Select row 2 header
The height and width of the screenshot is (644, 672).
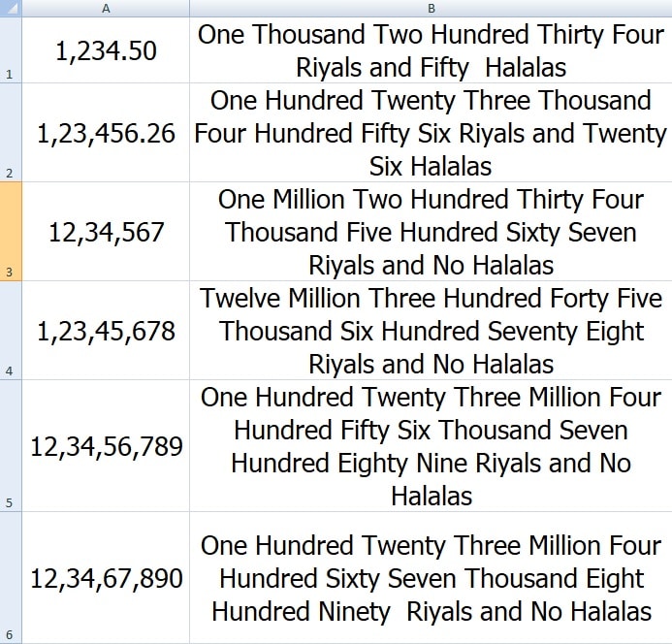tap(11, 133)
